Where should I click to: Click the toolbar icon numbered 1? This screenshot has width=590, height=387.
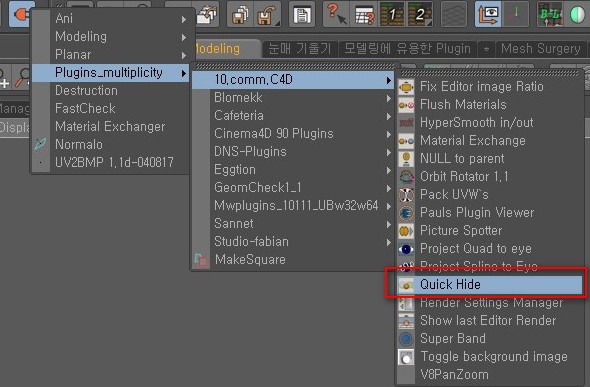tap(392, 14)
